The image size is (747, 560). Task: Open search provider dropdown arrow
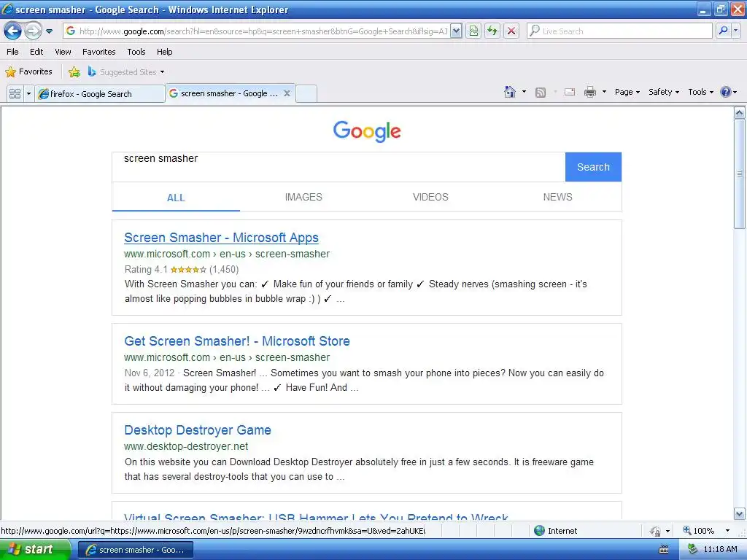point(735,31)
